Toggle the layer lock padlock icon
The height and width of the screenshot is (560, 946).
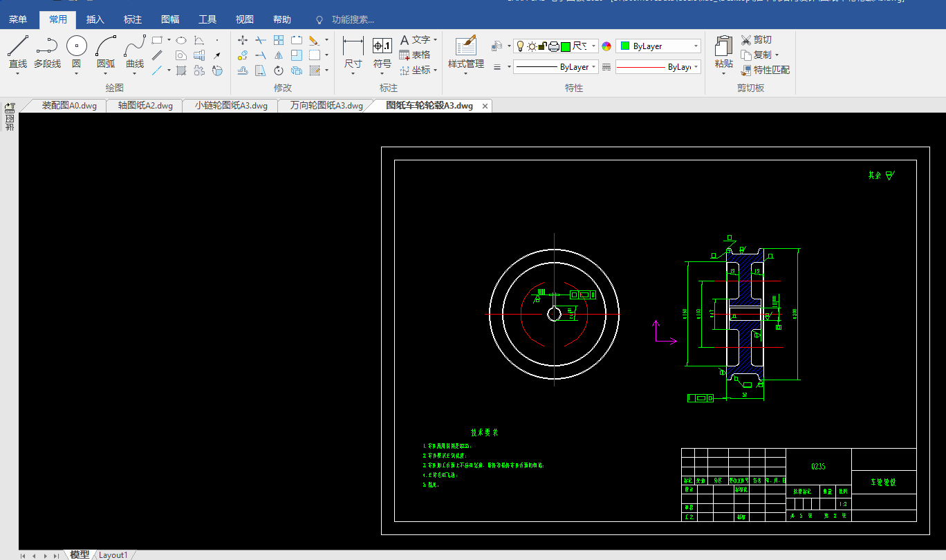[542, 46]
